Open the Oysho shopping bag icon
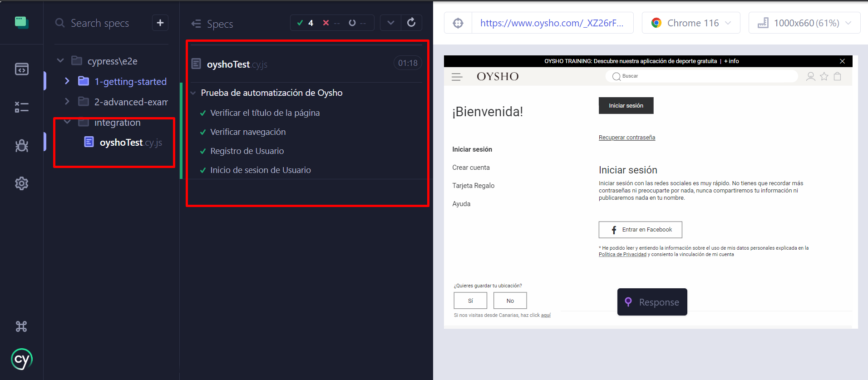The height and width of the screenshot is (380, 868). pyautogui.click(x=838, y=76)
